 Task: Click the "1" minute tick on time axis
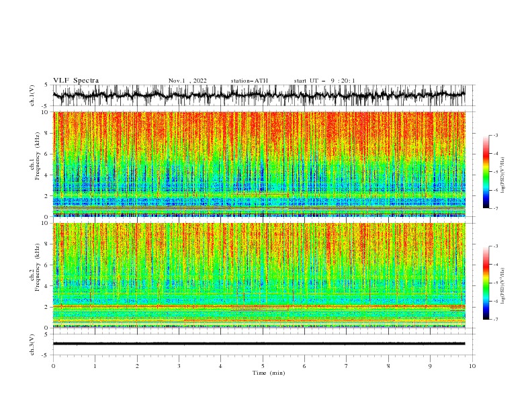point(95,366)
